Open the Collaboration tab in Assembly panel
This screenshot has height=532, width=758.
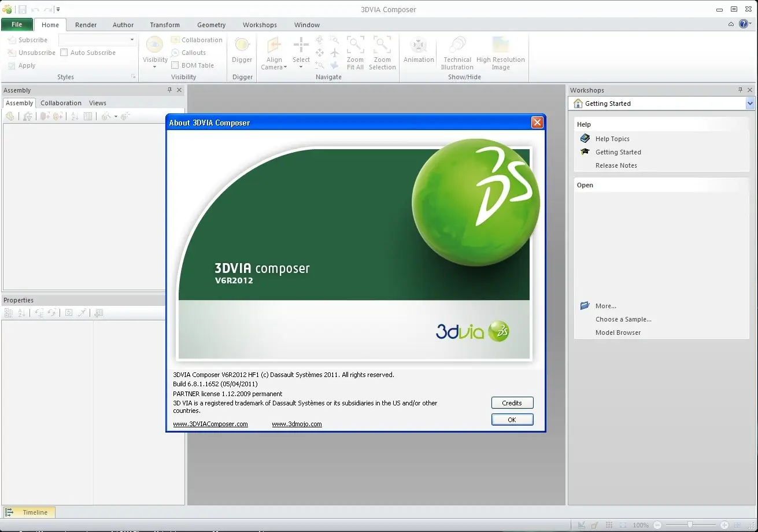[61, 103]
